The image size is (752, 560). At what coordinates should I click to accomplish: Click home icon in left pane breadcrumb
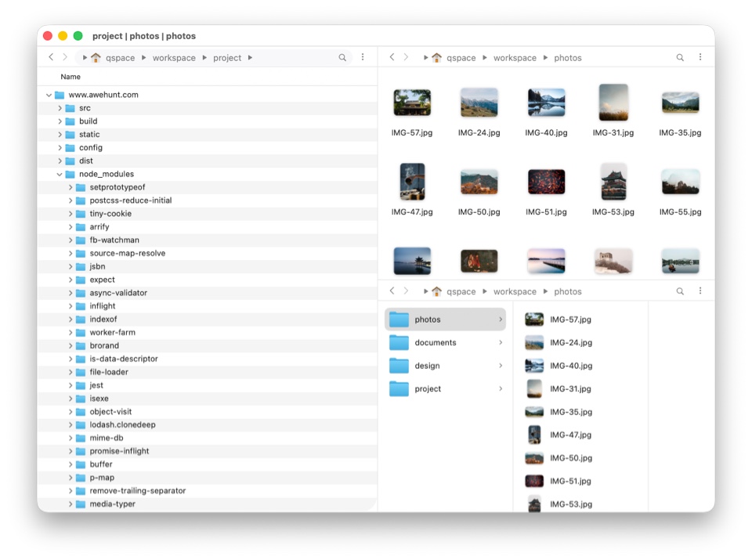click(96, 58)
